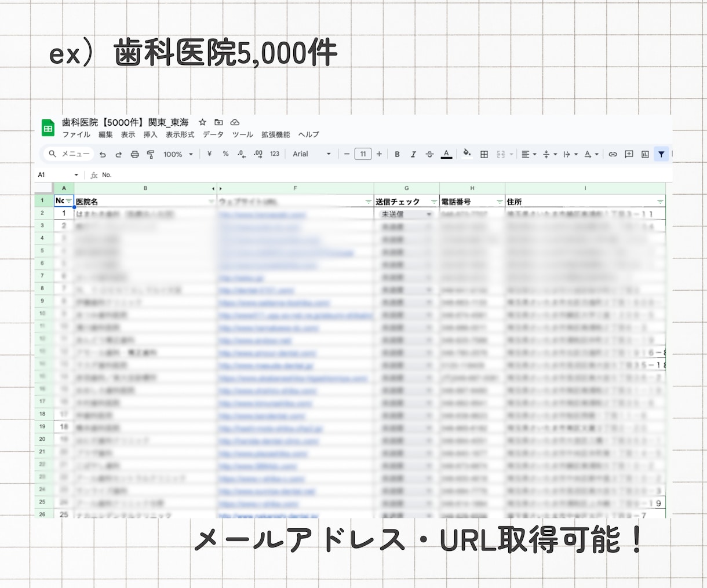The height and width of the screenshot is (588, 707).
Task: Open the text rotation dropdown
Action: 591,154
